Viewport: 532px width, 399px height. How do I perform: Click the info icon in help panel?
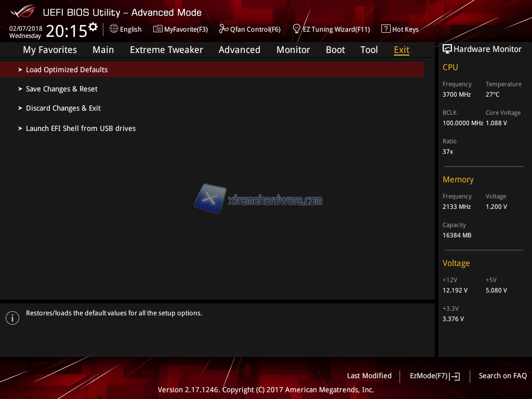[12, 318]
